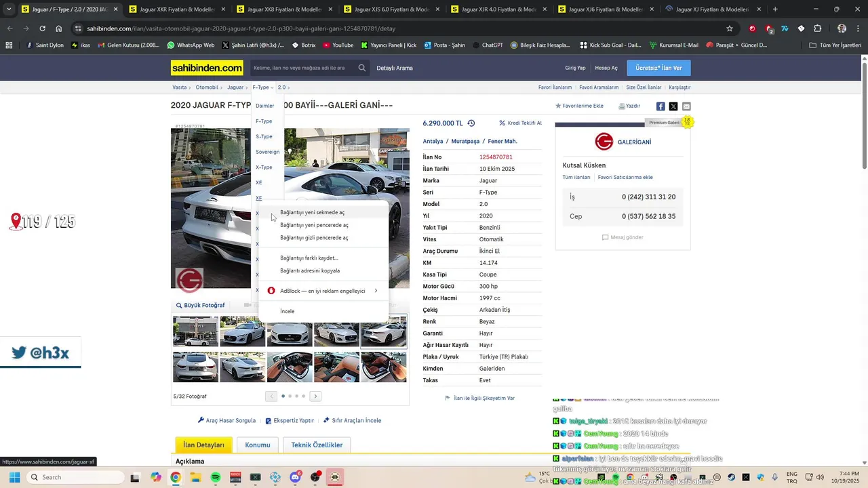This screenshot has width=868, height=488.
Task: Open new browser tab
Action: coord(775,9)
